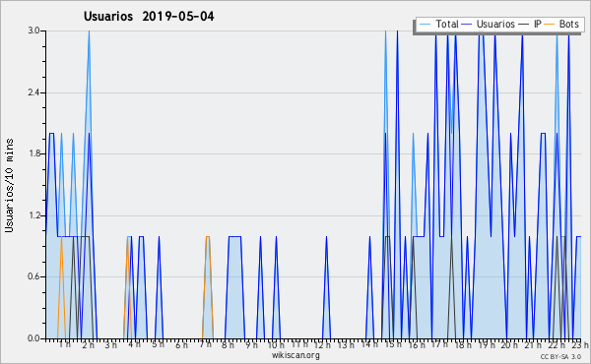Click the orange Bots legend line
This screenshot has width=591, height=364.
tap(550, 25)
